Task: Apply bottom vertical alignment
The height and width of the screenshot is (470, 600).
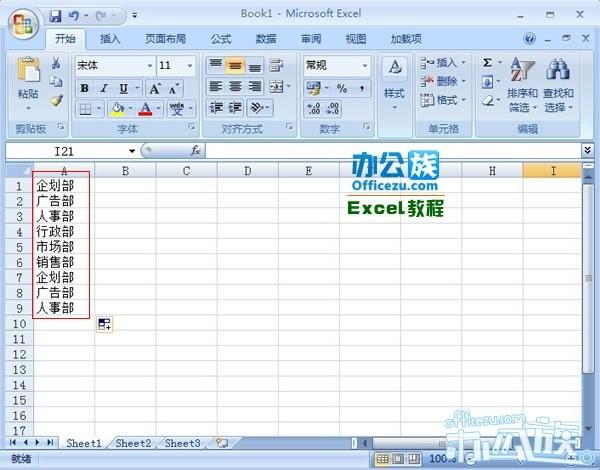Action: coord(254,66)
